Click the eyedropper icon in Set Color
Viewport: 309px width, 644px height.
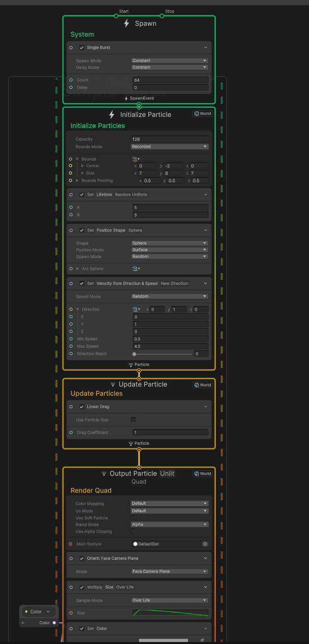click(x=202, y=640)
